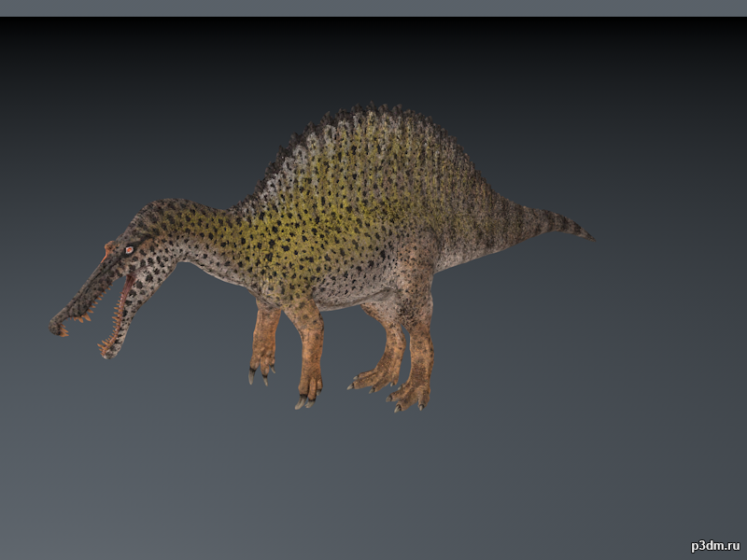Select the hooked tip of the upper snout
This screenshot has width=747, height=560.
58,329
